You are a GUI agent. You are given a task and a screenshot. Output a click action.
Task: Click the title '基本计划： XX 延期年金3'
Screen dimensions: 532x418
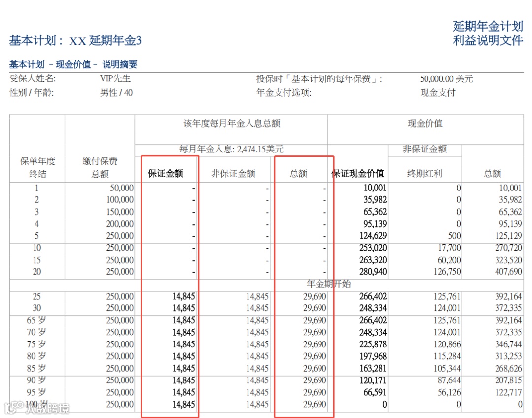[x=75, y=40]
